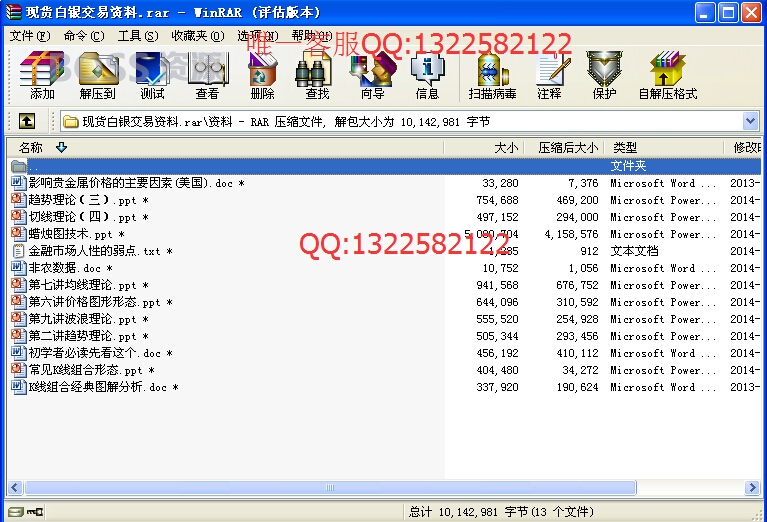Select file 第六讲价格图形形态.ppt
The width and height of the screenshot is (767, 522).
click(x=100, y=302)
